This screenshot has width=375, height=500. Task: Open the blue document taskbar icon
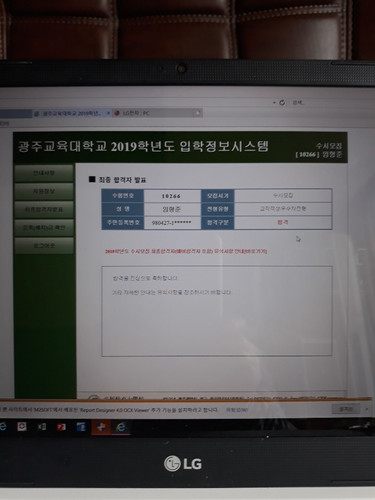(x=81, y=427)
